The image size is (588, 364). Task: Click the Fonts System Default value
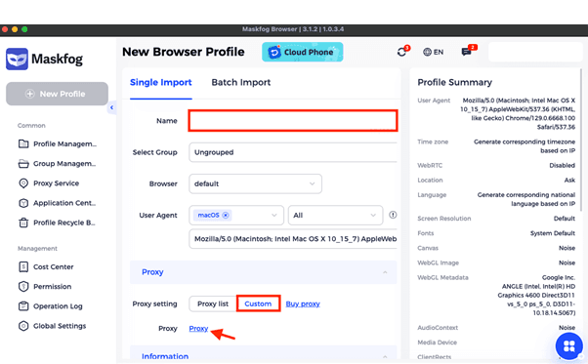pyautogui.click(x=553, y=233)
